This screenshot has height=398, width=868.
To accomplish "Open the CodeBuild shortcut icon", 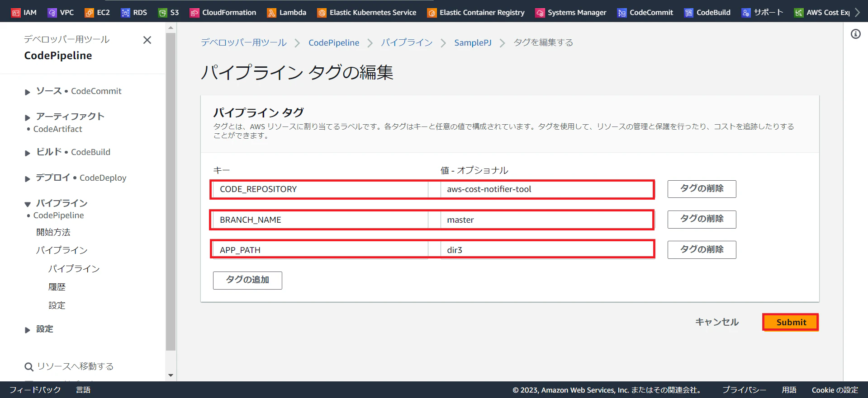I will 689,13.
